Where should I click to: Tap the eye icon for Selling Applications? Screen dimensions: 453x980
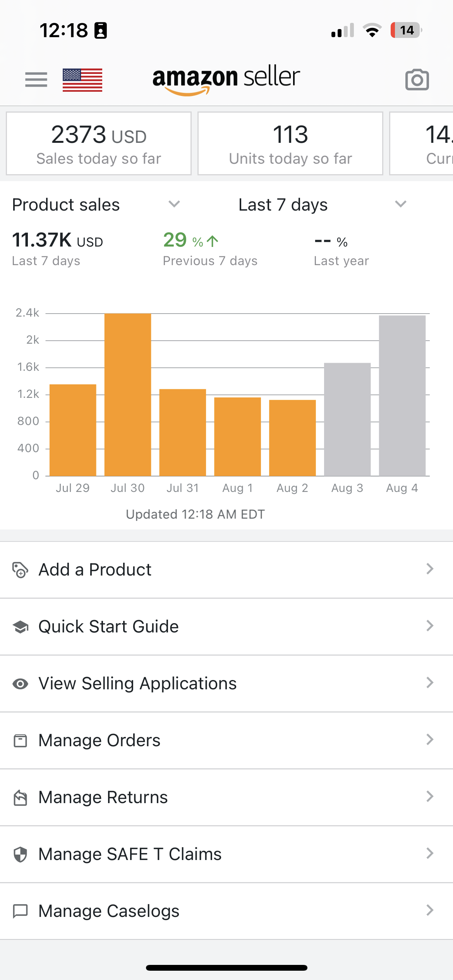pyautogui.click(x=20, y=684)
